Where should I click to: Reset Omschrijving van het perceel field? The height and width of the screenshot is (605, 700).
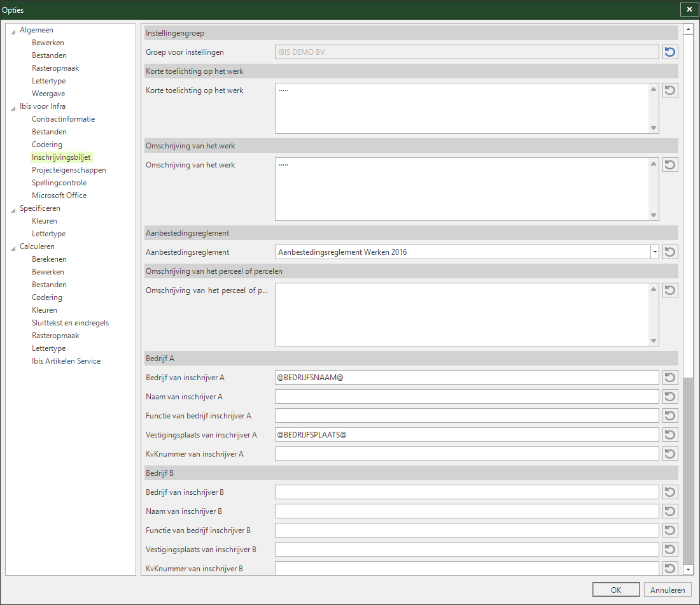click(669, 290)
